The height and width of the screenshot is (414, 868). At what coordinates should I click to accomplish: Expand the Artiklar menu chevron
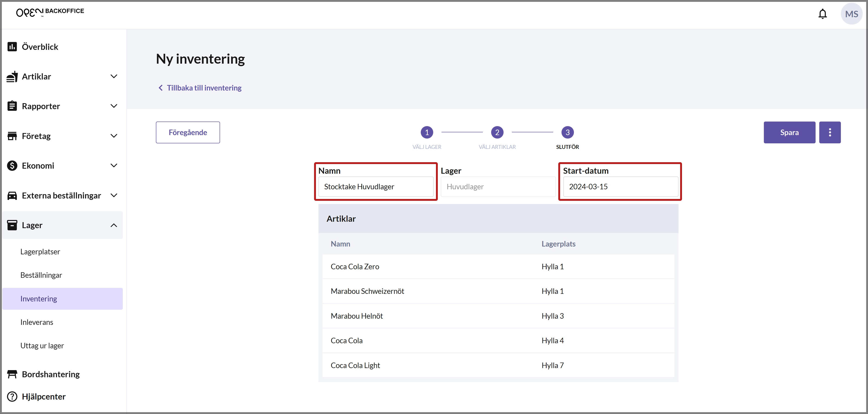click(x=114, y=77)
